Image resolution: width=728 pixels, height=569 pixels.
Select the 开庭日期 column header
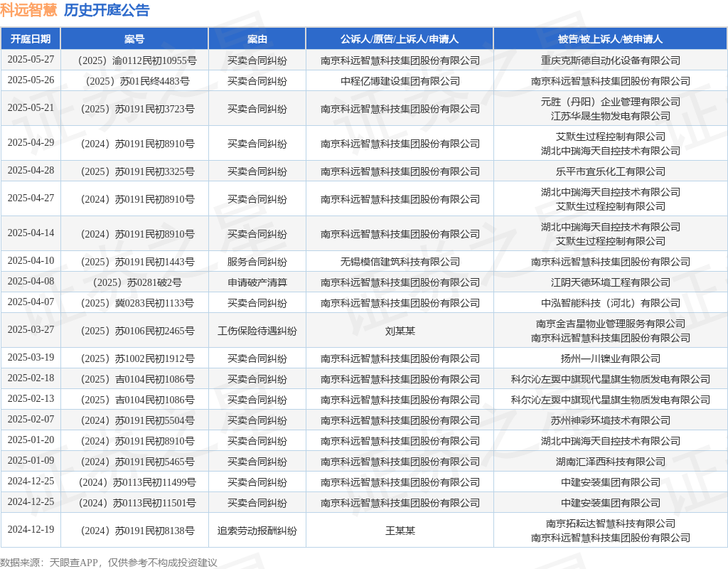pos(31,39)
